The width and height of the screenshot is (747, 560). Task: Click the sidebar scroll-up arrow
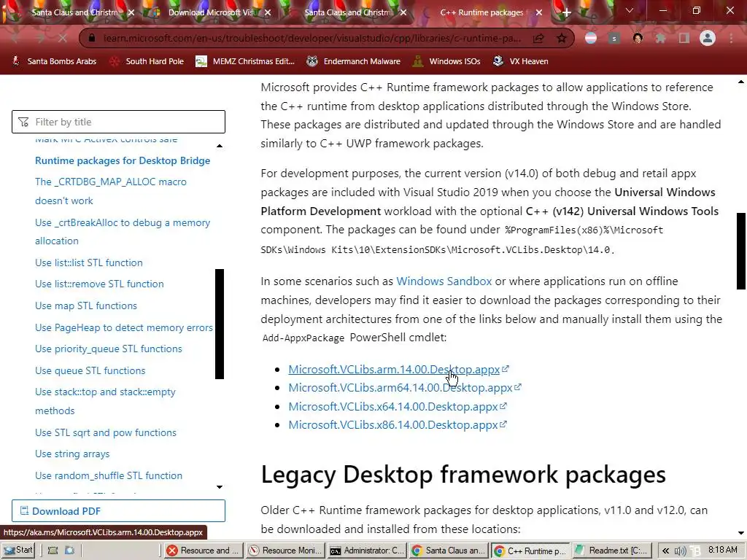[219, 146]
